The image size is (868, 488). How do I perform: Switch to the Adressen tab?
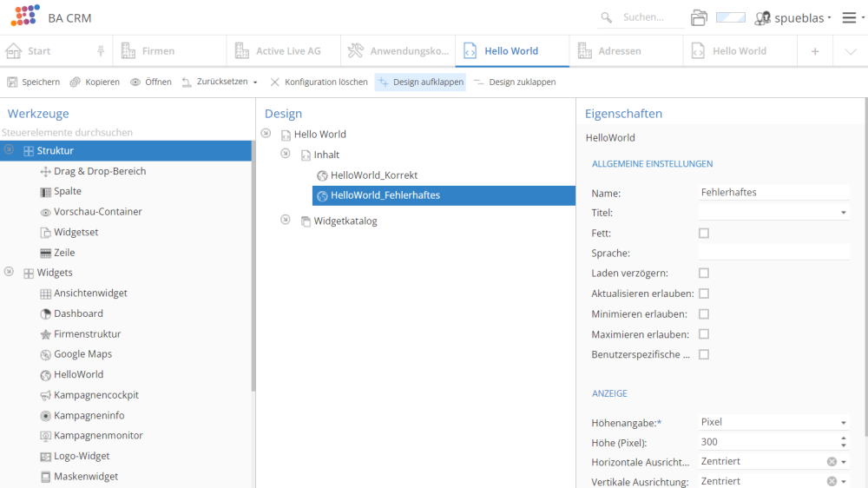(x=619, y=51)
